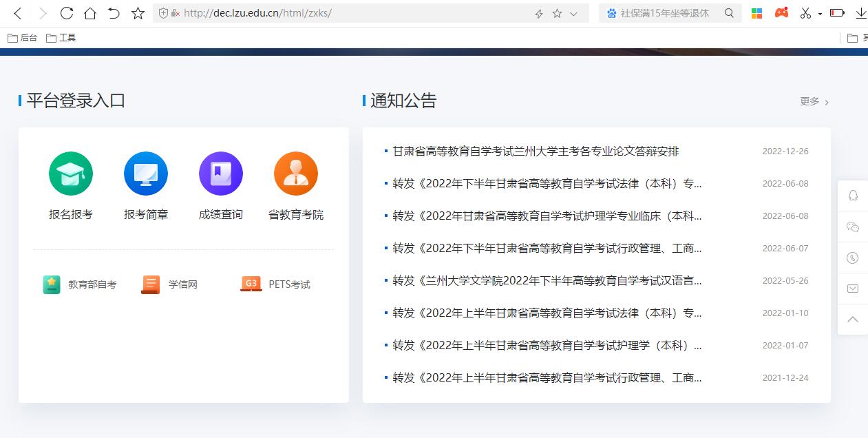The width and height of the screenshot is (868, 438).
Task: Open the 省教育考试院 orange person icon
Action: pos(295,174)
